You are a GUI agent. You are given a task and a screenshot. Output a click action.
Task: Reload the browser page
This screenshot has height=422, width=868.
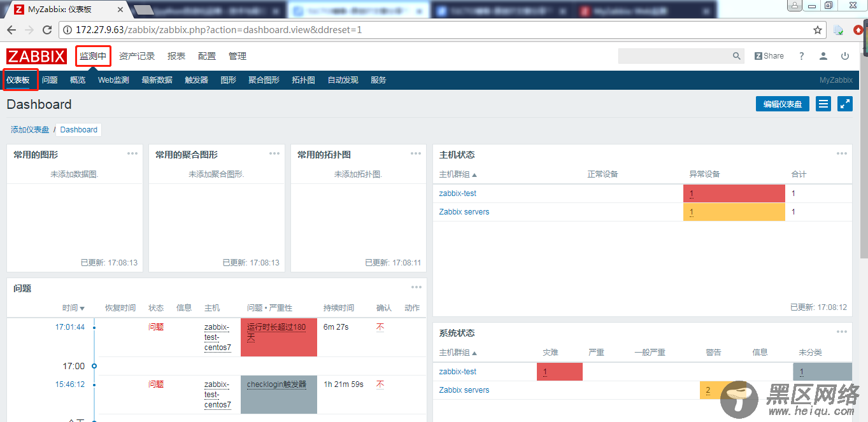pyautogui.click(x=47, y=30)
